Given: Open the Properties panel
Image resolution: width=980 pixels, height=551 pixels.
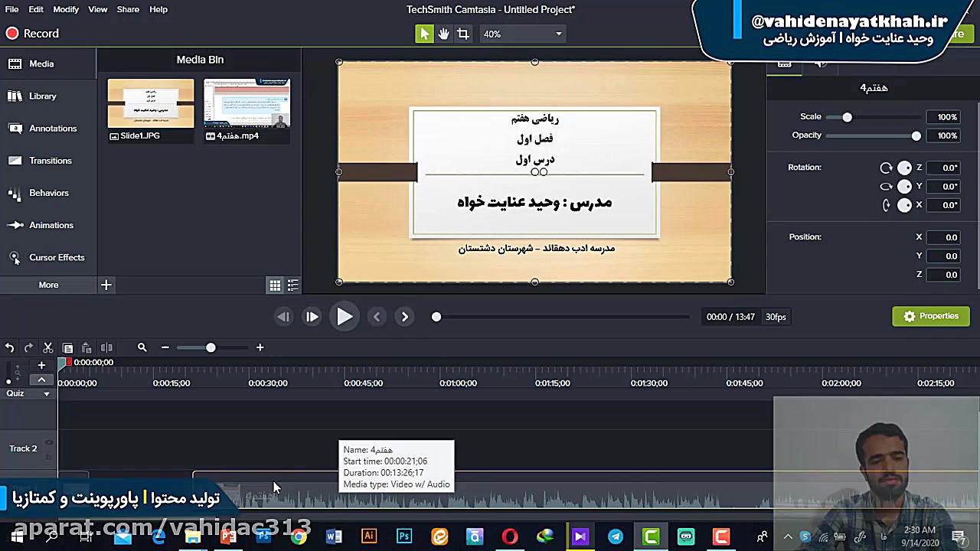Looking at the screenshot, I should (930, 315).
